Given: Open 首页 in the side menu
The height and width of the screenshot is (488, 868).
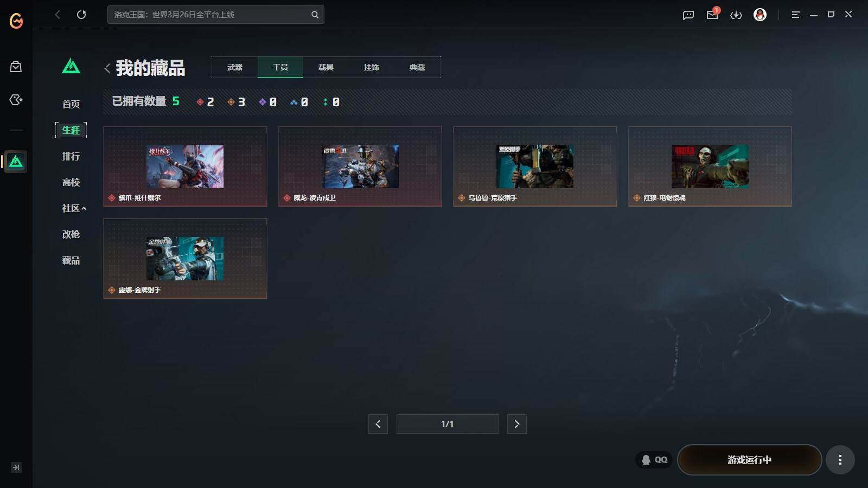Looking at the screenshot, I should point(71,104).
